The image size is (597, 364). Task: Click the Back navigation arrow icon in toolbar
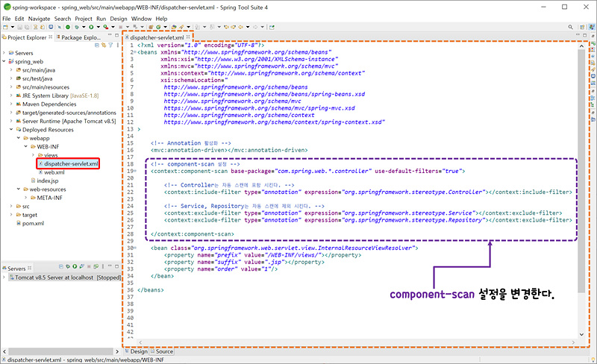click(240, 27)
